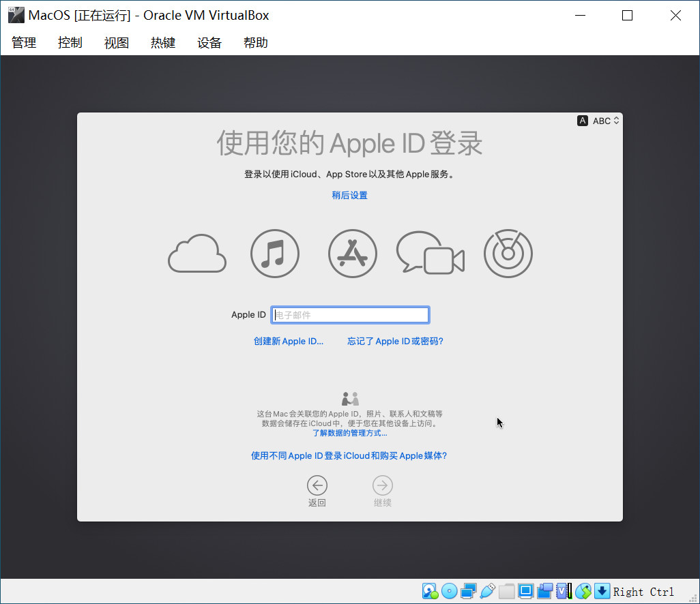Click the window resize grip corner

[693, 598]
